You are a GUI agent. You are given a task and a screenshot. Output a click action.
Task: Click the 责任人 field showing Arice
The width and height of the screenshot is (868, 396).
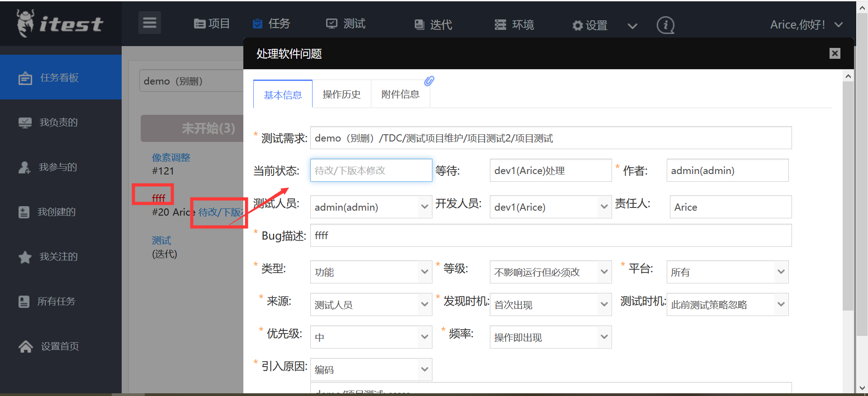730,207
